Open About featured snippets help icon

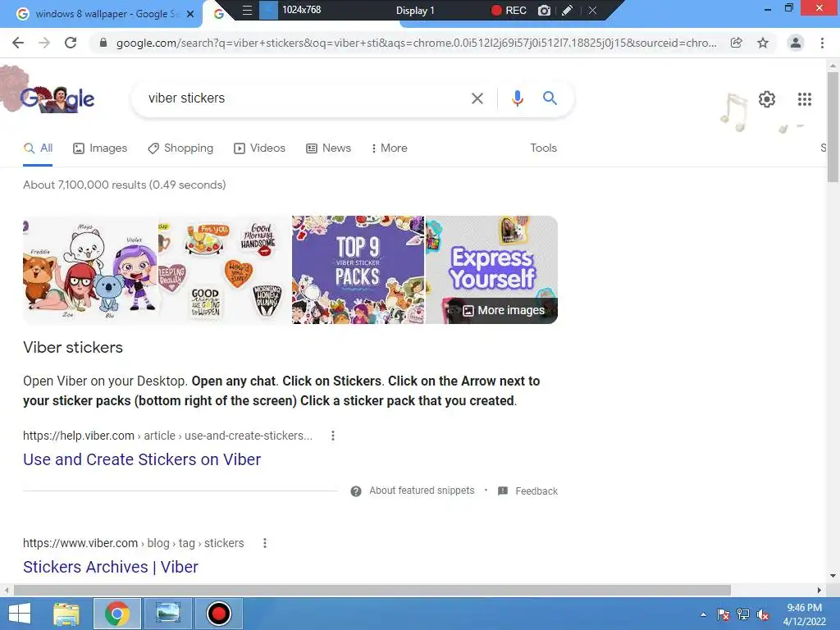pyautogui.click(x=356, y=491)
